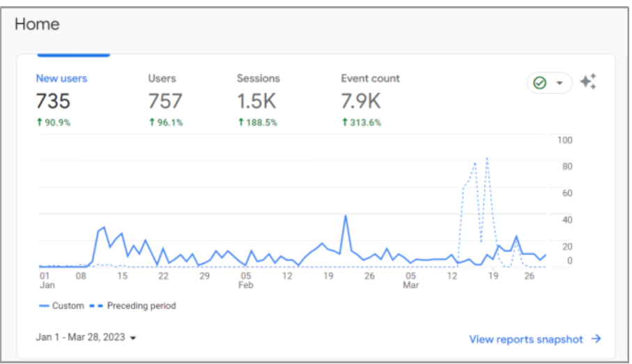
Task: Click the arrow beside View reports snapshot
Action: [596, 339]
